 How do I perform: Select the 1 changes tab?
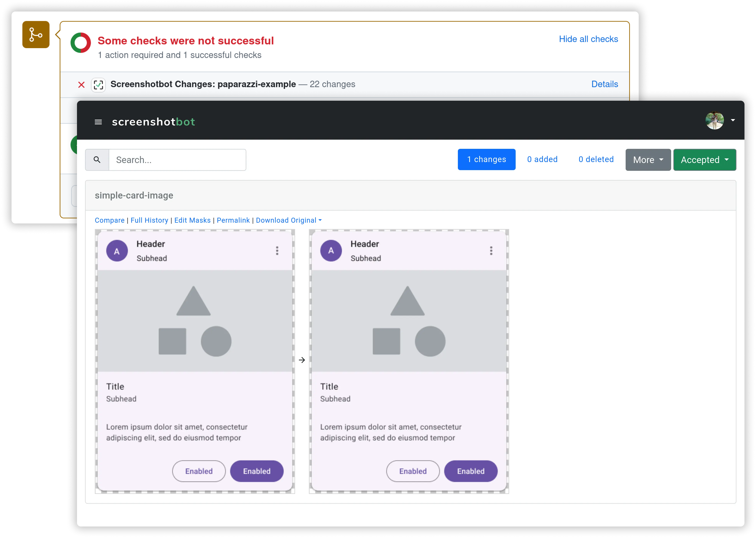pos(486,160)
